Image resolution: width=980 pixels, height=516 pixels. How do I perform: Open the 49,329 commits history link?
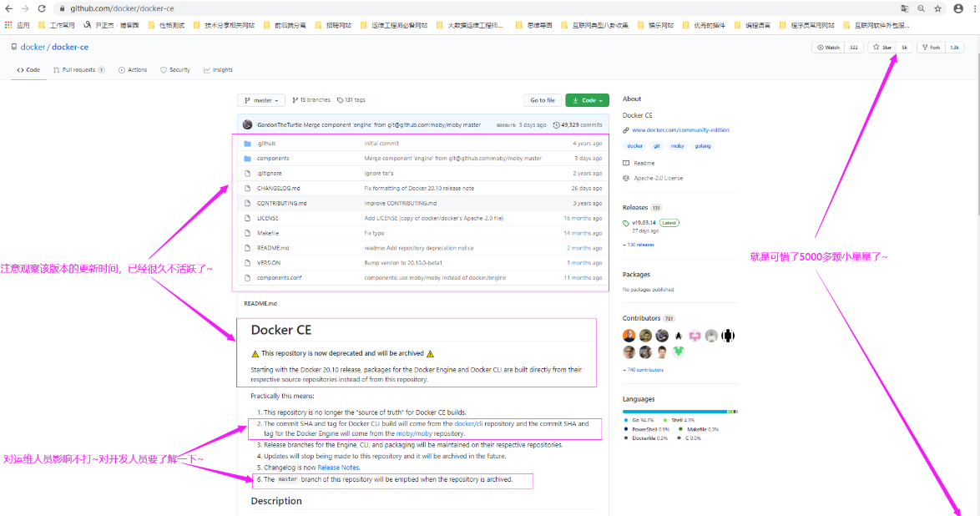coord(578,125)
